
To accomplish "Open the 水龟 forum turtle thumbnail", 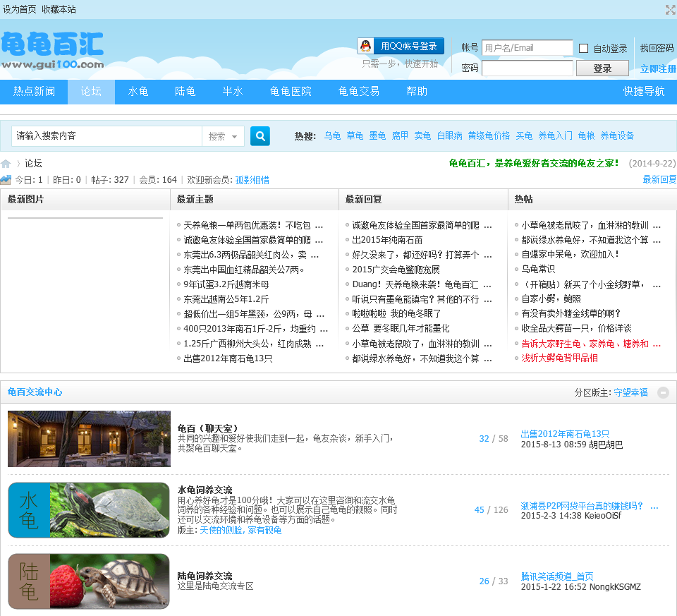I will (x=89, y=510).
